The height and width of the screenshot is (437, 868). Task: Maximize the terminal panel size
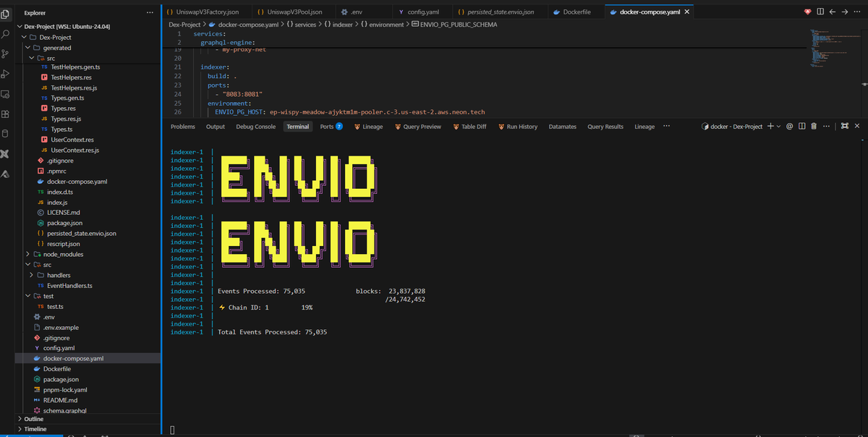pos(844,126)
